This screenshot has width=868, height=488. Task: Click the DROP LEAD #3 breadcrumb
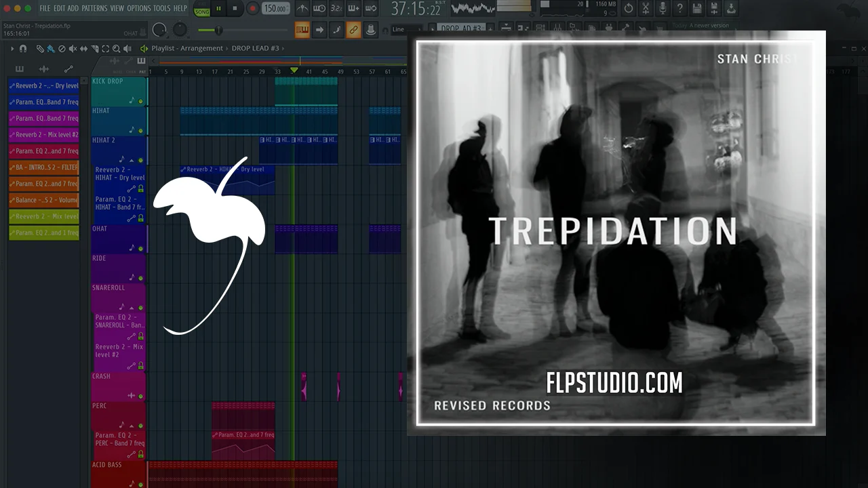pos(254,49)
